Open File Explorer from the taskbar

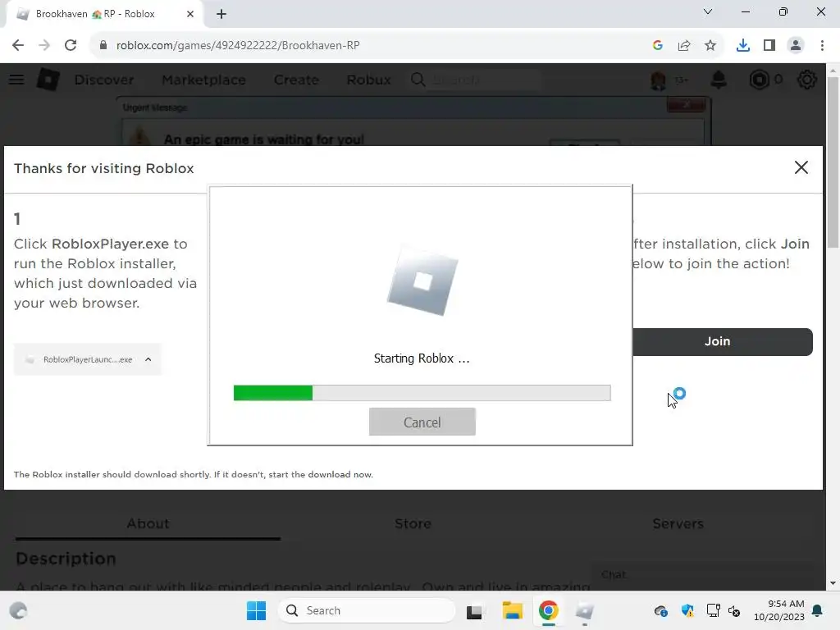click(512, 610)
